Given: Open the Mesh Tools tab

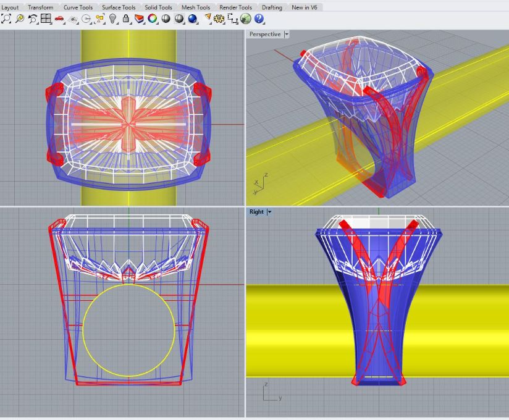Looking at the screenshot, I should (196, 7).
